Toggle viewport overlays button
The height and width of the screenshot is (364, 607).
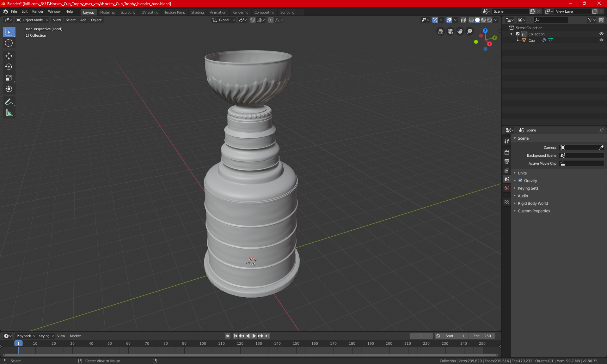coord(449,20)
